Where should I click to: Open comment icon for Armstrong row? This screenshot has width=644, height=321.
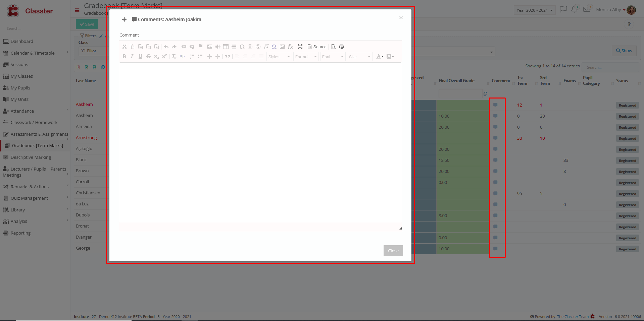tap(495, 138)
